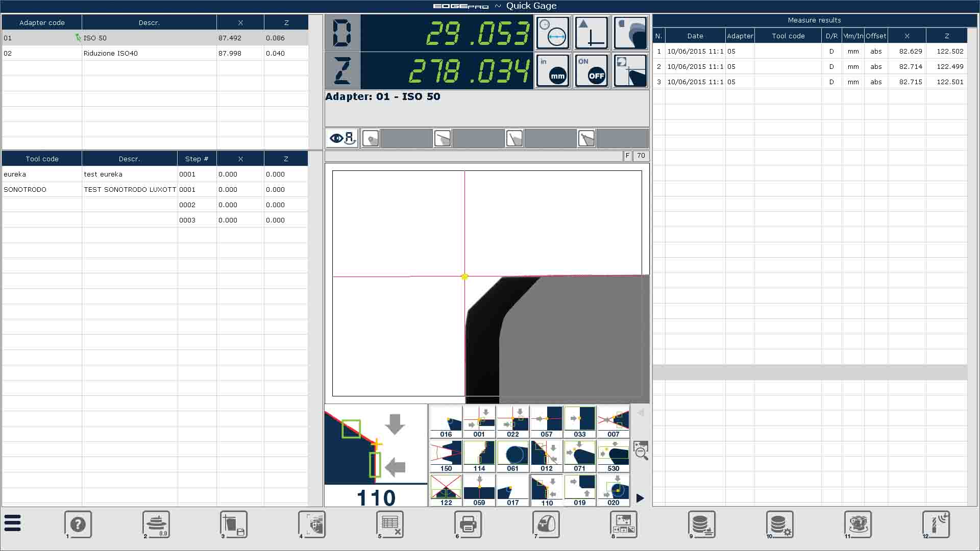Open database settings icon numbered 10
The image size is (980, 551).
779,524
